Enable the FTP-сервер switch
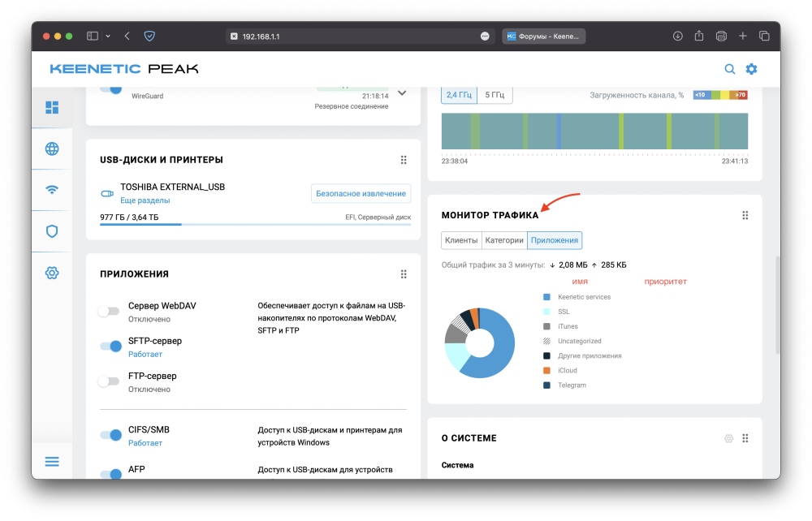This screenshot has height=521, width=812. click(109, 381)
